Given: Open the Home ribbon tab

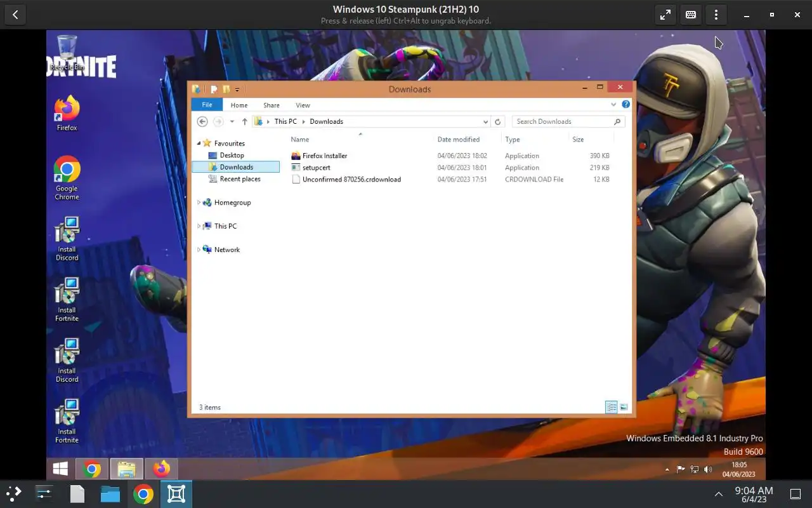Looking at the screenshot, I should (x=239, y=105).
